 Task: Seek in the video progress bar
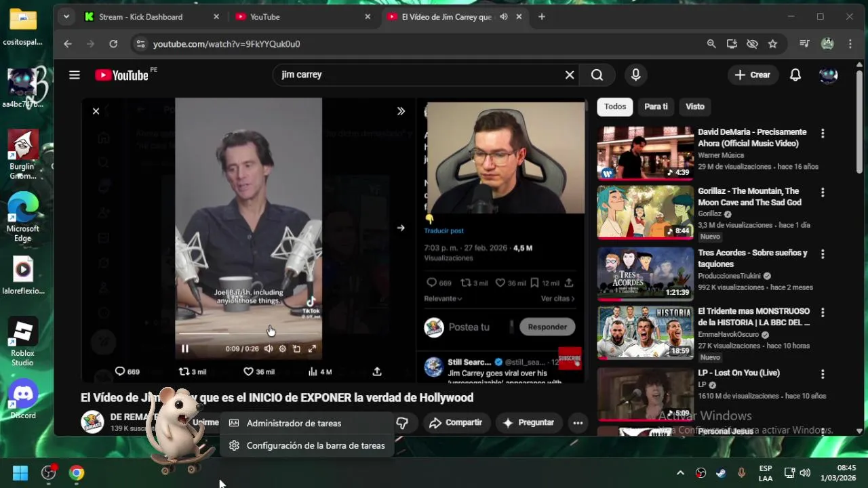[x=248, y=333]
